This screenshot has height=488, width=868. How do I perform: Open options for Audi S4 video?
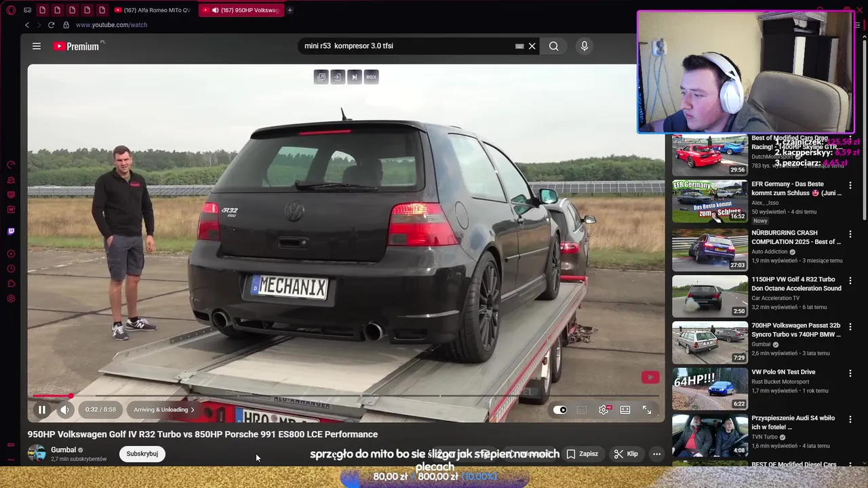pos(850,419)
